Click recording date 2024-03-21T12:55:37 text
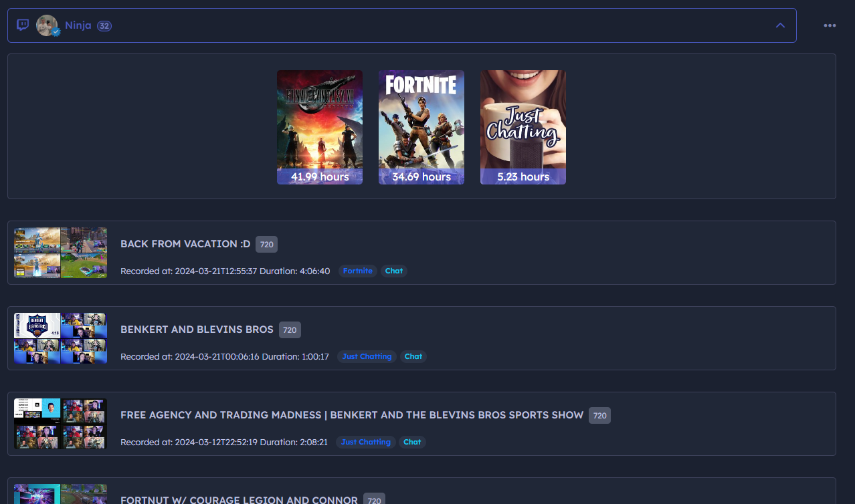The height and width of the screenshot is (504, 855). point(216,271)
